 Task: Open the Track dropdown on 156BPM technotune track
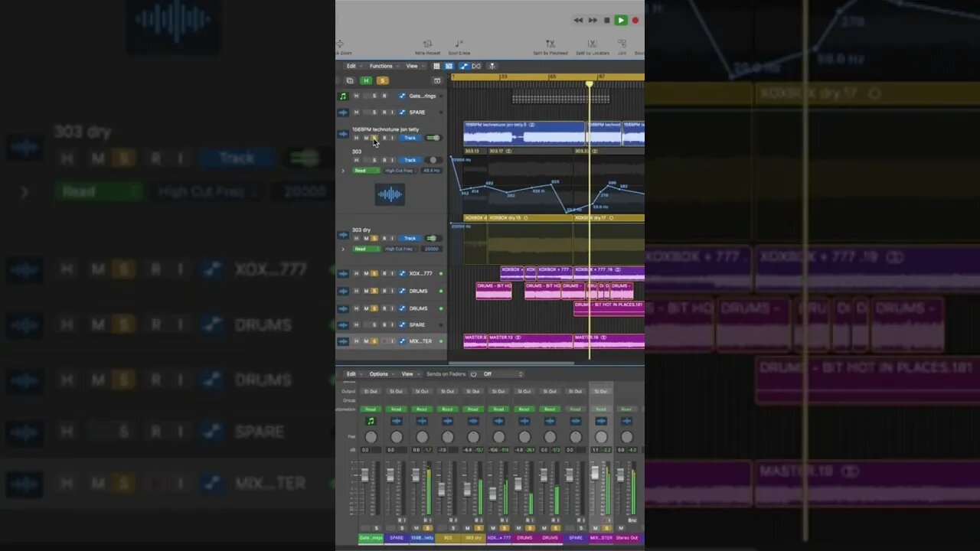pyautogui.click(x=410, y=138)
